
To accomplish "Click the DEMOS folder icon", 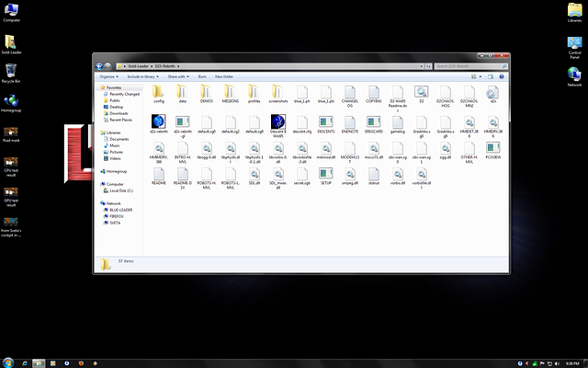I will pyautogui.click(x=206, y=91).
